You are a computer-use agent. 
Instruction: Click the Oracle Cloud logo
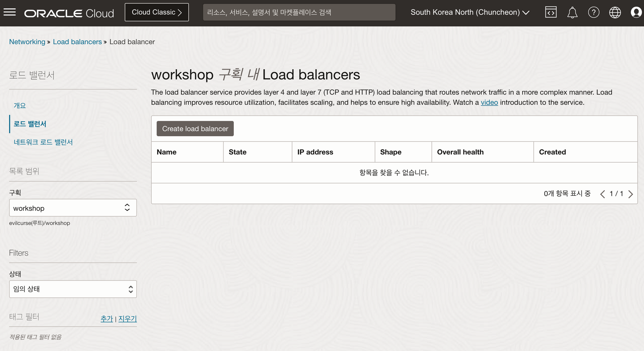pos(69,13)
